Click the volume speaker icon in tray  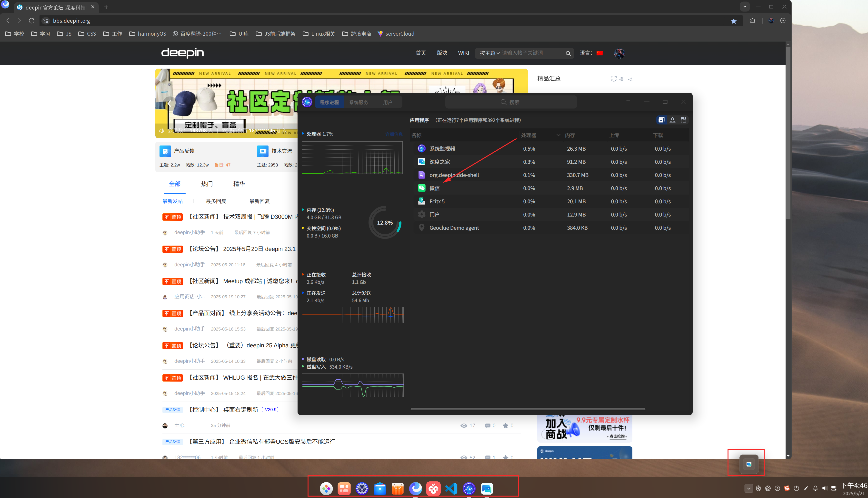coord(825,488)
